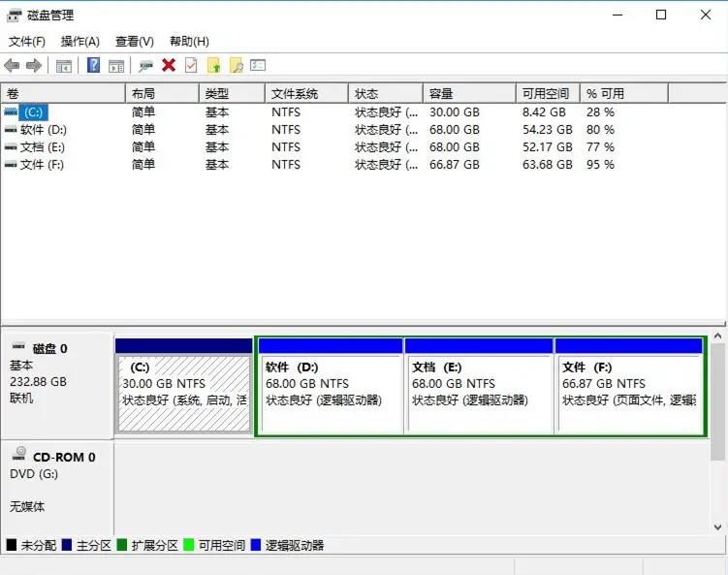This screenshot has width=728, height=575.
Task: Sort by the 布局 column header
Action: click(162, 93)
